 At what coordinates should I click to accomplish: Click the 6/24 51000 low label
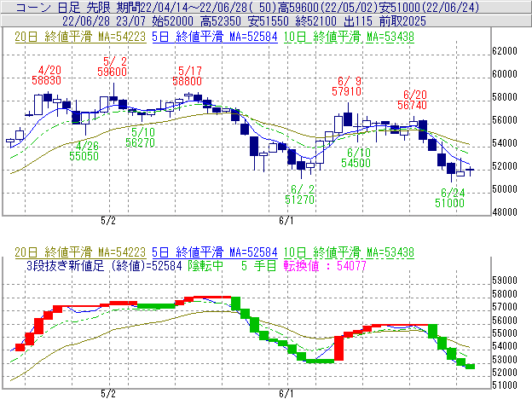(449, 198)
